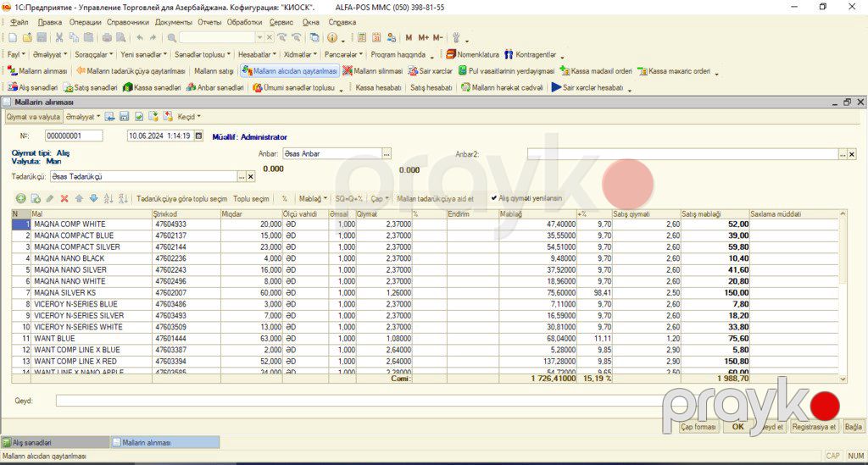Open Malların tədarükçüyə qaytarılması

point(131,71)
